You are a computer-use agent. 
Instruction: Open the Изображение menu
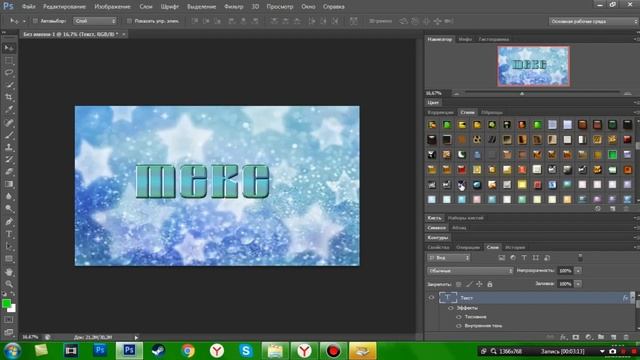pyautogui.click(x=112, y=7)
